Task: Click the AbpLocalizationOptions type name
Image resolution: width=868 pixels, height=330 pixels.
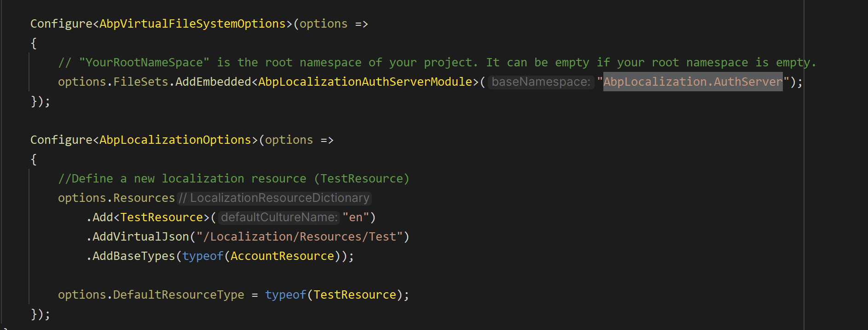Action: [175, 140]
